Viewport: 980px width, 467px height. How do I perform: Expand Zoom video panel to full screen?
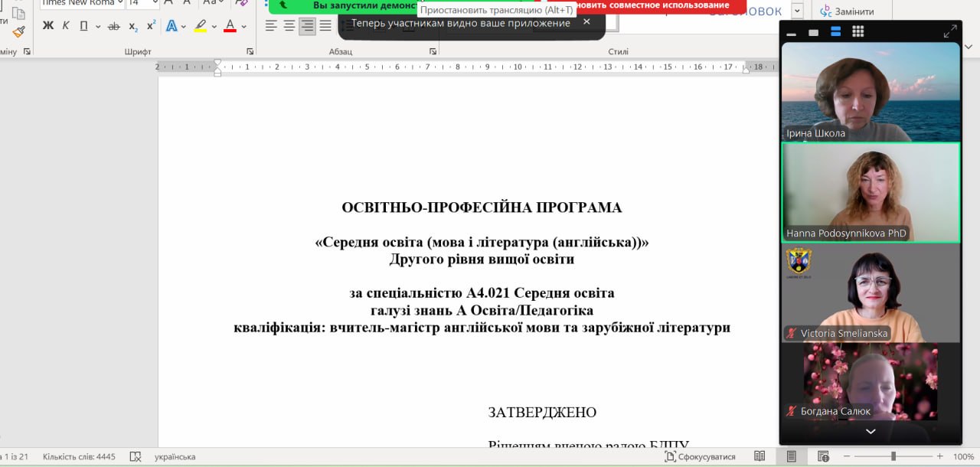(949, 31)
